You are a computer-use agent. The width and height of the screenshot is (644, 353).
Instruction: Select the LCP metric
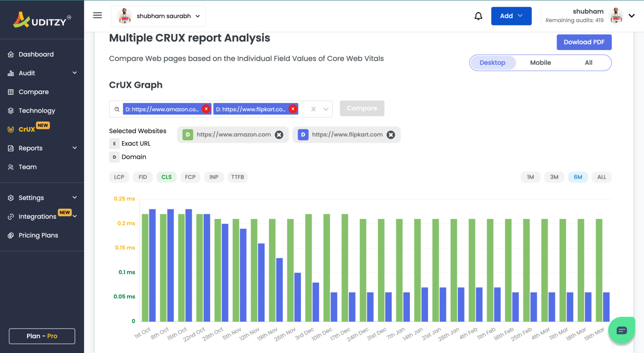(119, 177)
